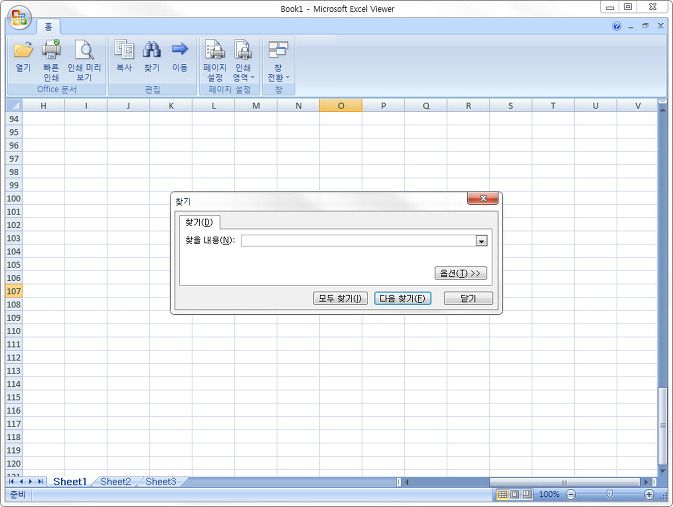Screen dimensions: 673x507
Task: Click the 찾기 binoculars icon in ribbon
Action: tap(152, 56)
